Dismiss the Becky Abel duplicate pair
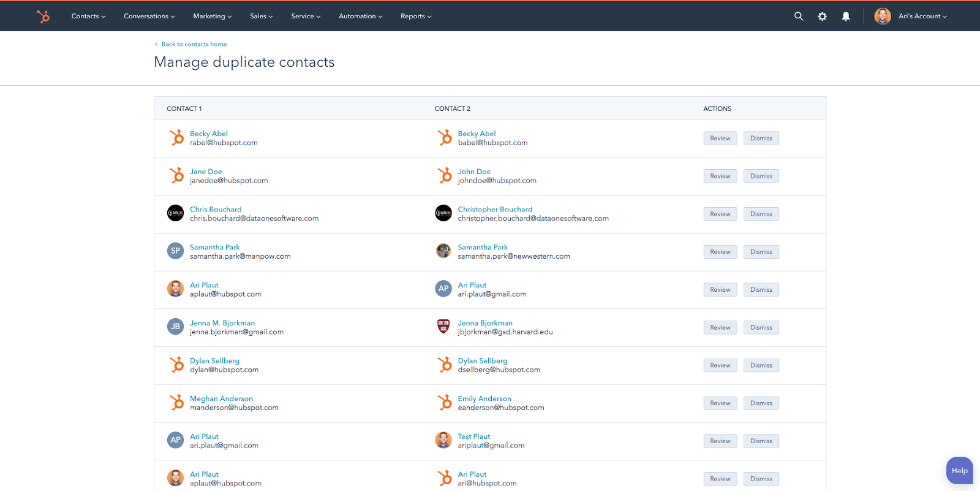980x491 pixels. [x=761, y=139]
